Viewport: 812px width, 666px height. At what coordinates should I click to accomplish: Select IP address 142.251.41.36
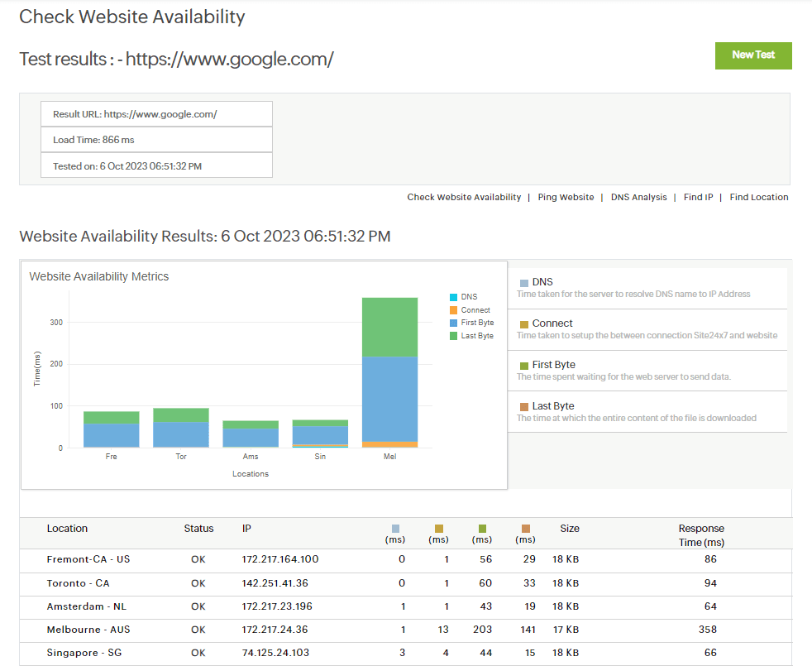click(275, 583)
